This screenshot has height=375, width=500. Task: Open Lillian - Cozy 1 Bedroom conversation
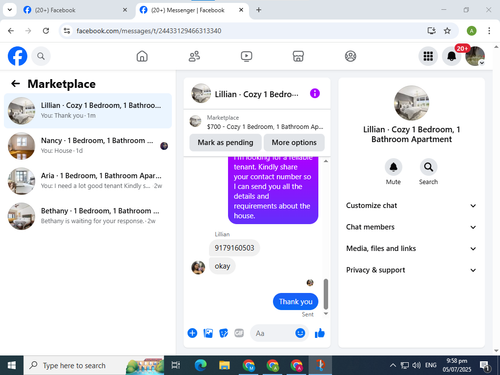88,111
